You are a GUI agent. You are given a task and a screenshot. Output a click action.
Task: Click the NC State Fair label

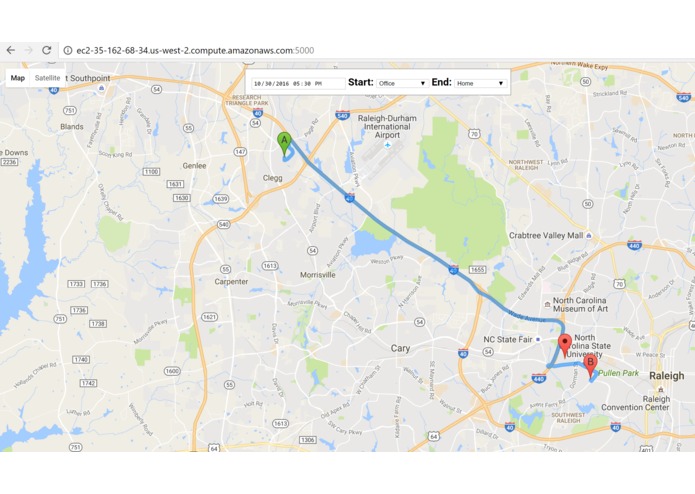(x=508, y=339)
